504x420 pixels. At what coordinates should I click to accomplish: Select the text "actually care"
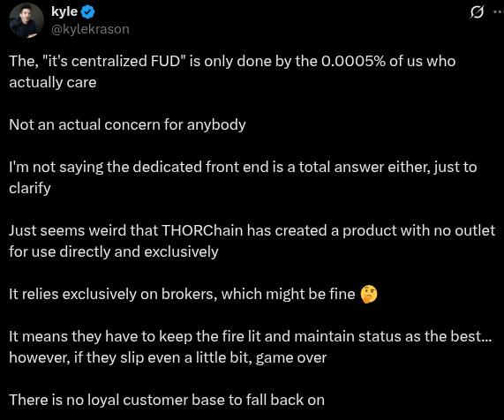coord(53,83)
